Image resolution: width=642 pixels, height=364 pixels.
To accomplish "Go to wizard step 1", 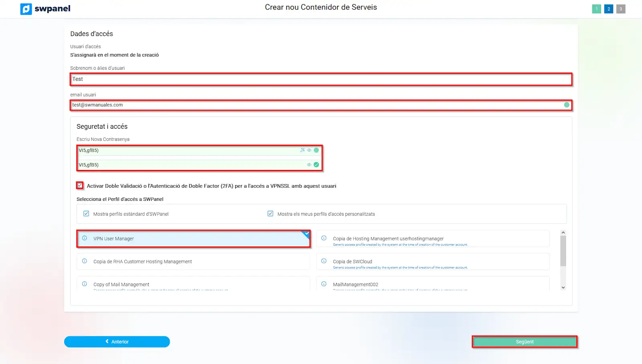I will click(596, 9).
